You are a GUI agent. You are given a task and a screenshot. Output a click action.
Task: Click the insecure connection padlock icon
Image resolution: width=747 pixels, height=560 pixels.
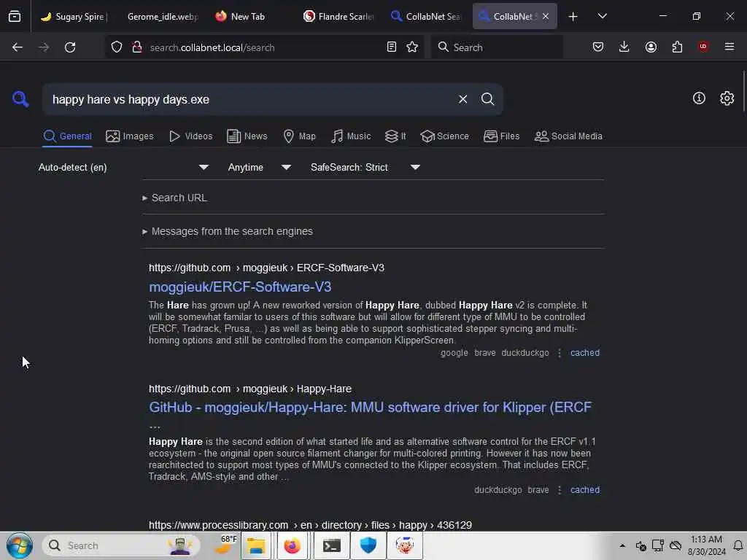pyautogui.click(x=136, y=47)
